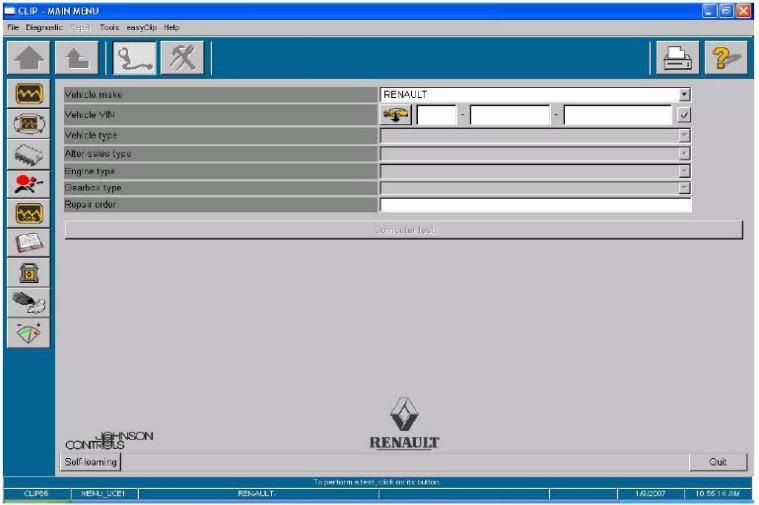This screenshot has height=505, width=759.
Task: Click the middle VIN input field
Action: tap(510, 115)
